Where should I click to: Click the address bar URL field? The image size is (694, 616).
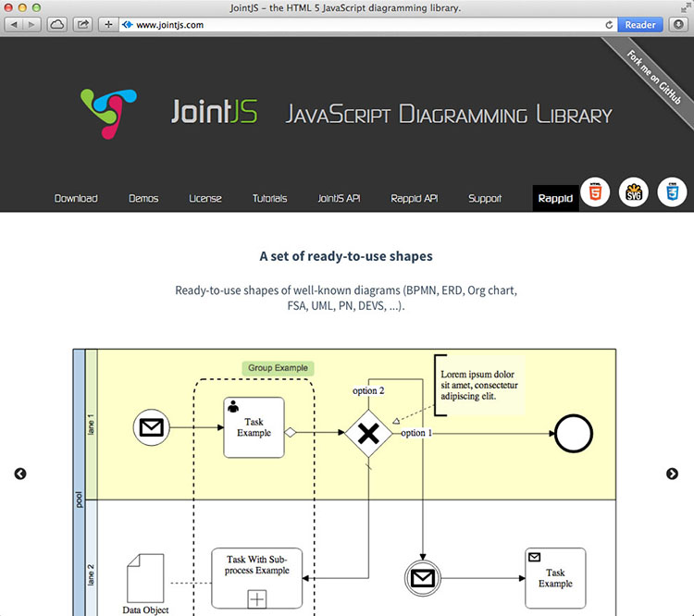tap(368, 25)
